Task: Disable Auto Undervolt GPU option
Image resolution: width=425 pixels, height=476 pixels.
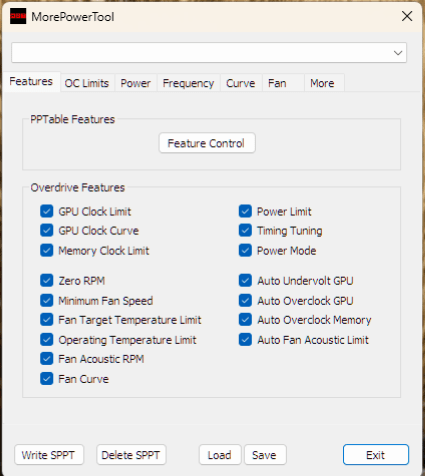Action: point(245,280)
